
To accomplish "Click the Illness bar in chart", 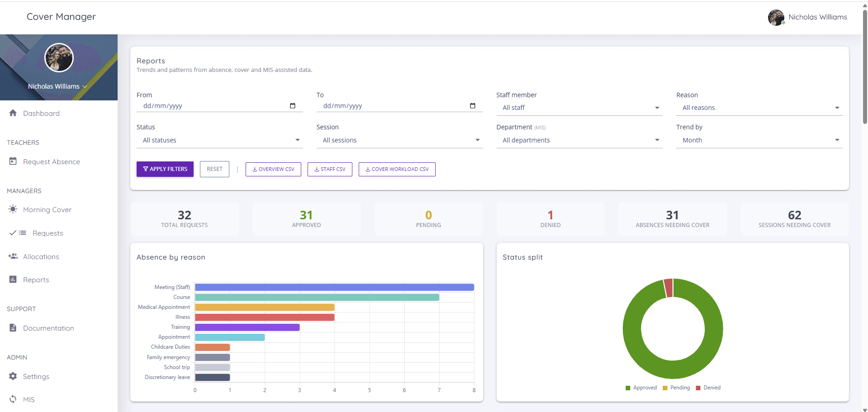I will (x=265, y=317).
